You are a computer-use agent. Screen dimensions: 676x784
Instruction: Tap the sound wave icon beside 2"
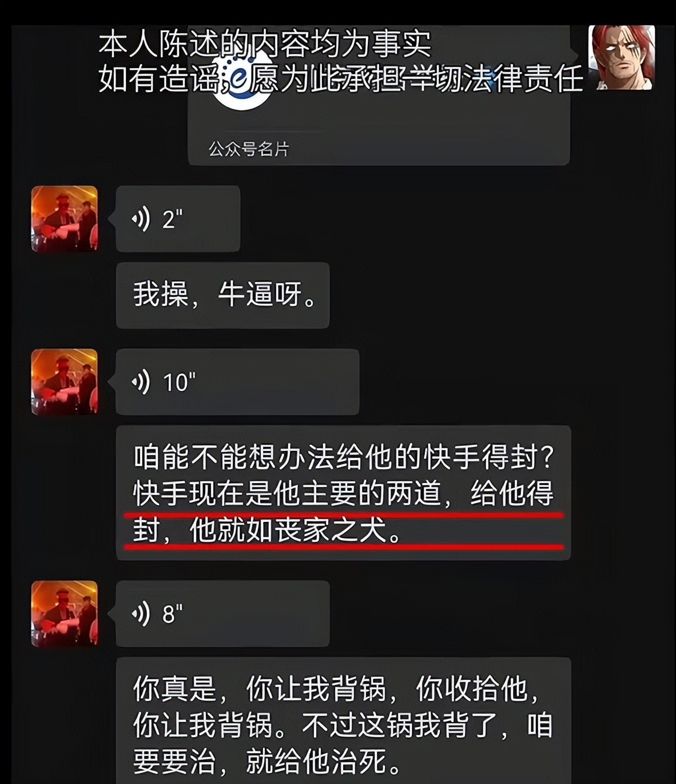coord(141,219)
